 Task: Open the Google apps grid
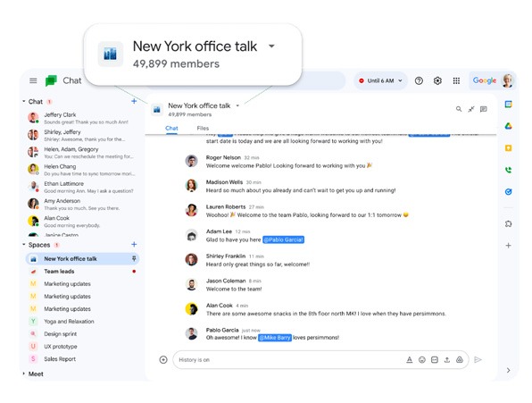tap(456, 80)
